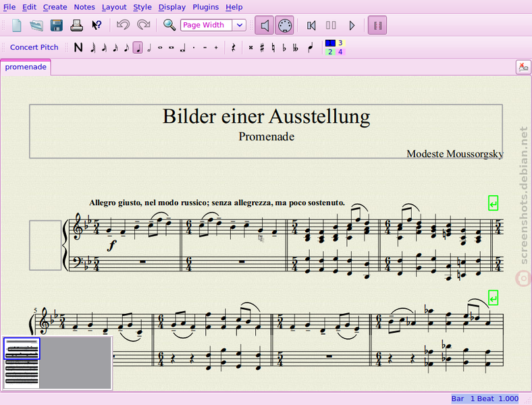The width and height of the screenshot is (532, 405).
Task: Select the quarter note duration
Action: pyautogui.click(x=138, y=47)
